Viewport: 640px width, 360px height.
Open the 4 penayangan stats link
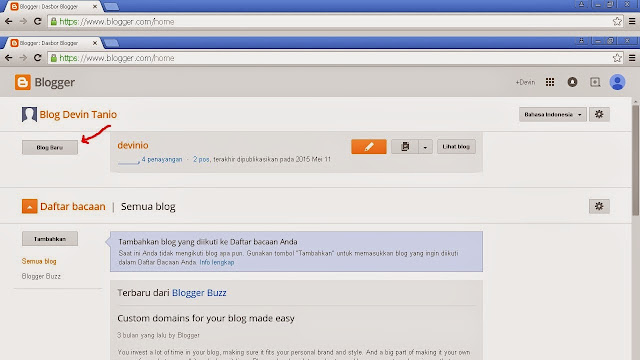162,159
